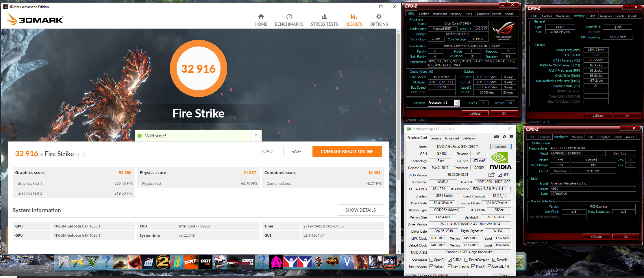Toggle the Ray Tracing checkbox
This screenshot has height=278, width=644.
coord(449,266)
